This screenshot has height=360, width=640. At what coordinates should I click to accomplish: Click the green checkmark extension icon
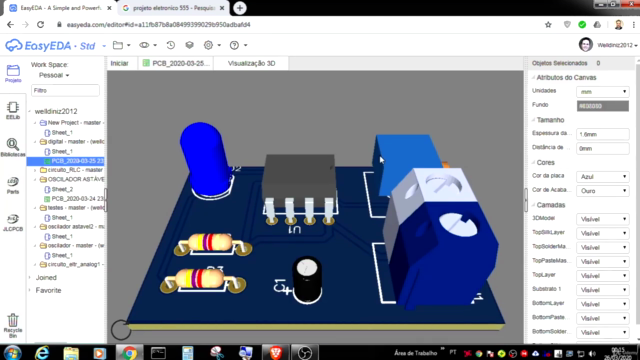click(582, 25)
